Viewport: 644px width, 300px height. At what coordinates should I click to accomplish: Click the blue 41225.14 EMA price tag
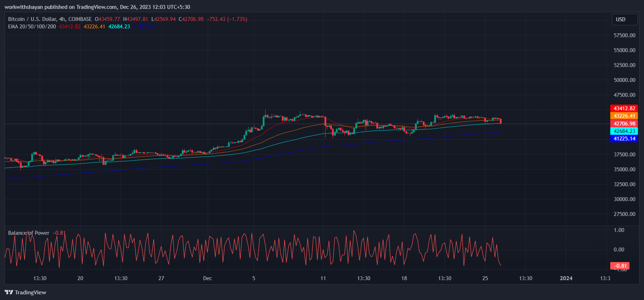pos(624,139)
